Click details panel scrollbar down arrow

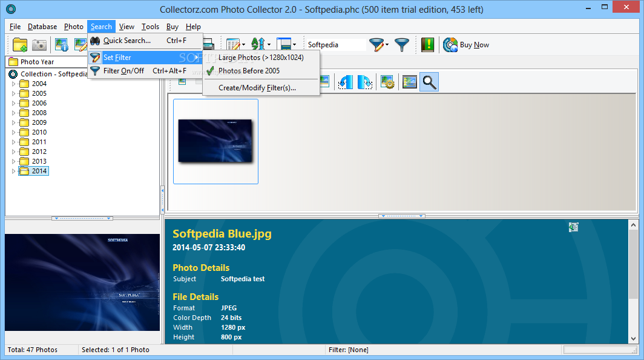(633, 339)
